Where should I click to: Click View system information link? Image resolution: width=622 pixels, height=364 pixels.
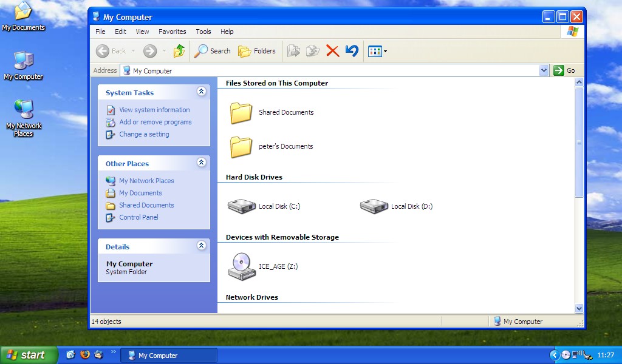click(154, 110)
